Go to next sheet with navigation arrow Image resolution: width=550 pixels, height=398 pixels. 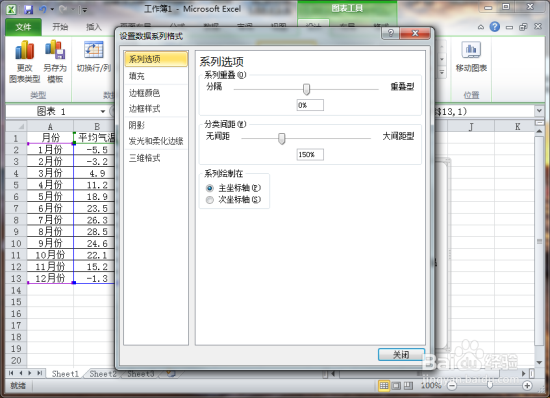click(x=30, y=373)
